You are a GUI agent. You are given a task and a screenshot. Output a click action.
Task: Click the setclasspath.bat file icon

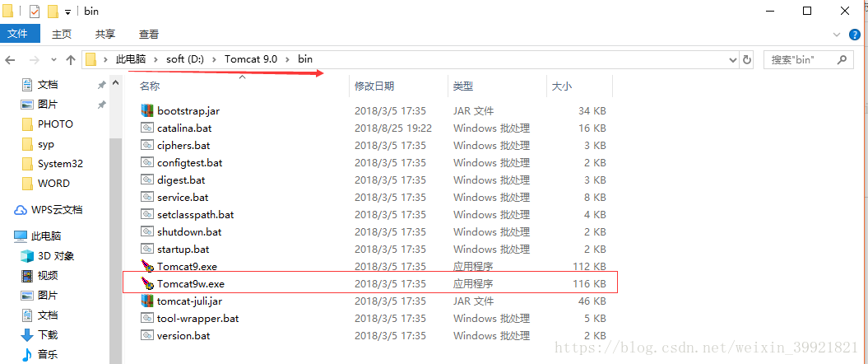pyautogui.click(x=146, y=214)
